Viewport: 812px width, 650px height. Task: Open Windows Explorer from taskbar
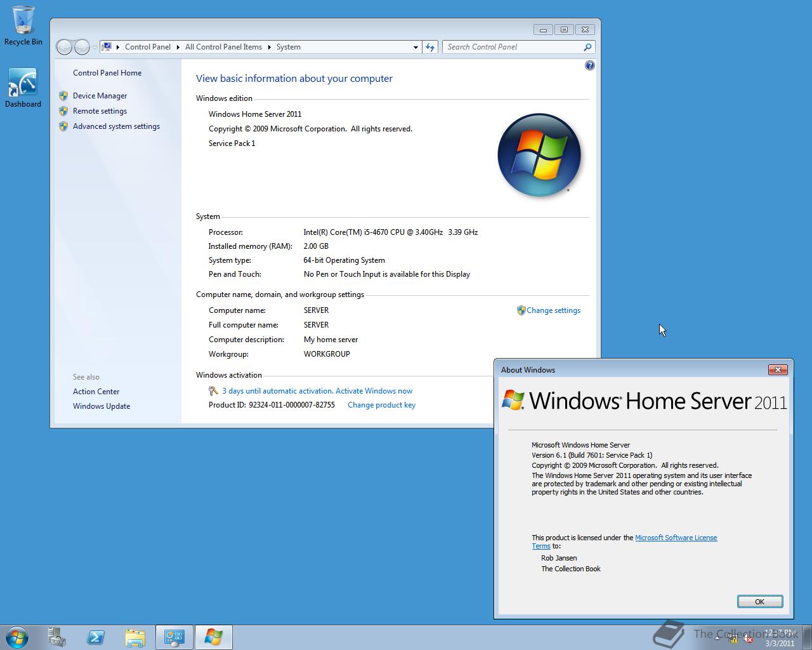point(134,637)
